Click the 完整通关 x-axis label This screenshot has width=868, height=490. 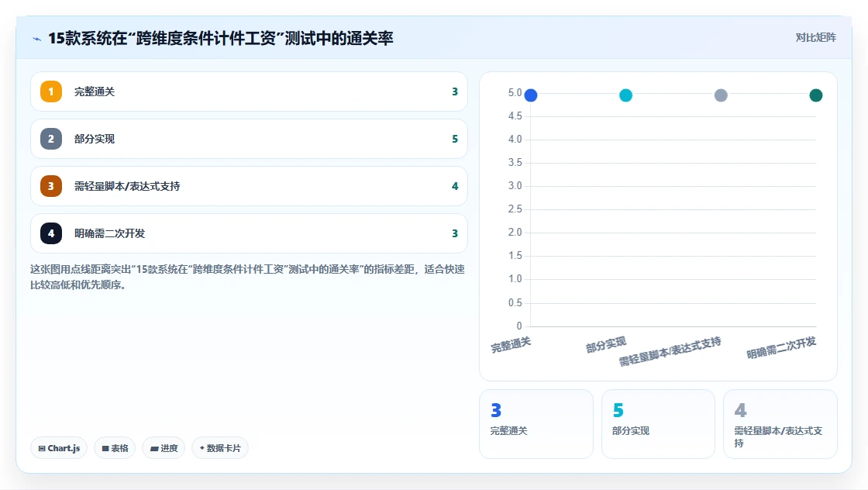pos(511,345)
